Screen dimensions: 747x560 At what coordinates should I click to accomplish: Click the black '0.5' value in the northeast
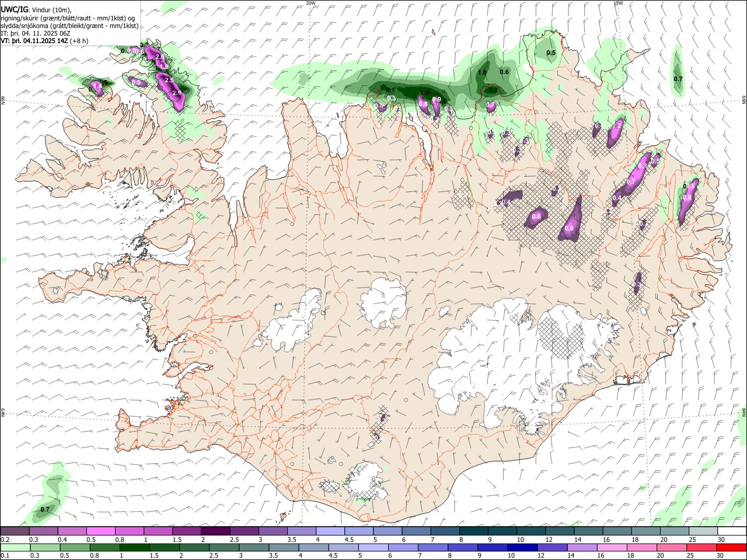[551, 53]
